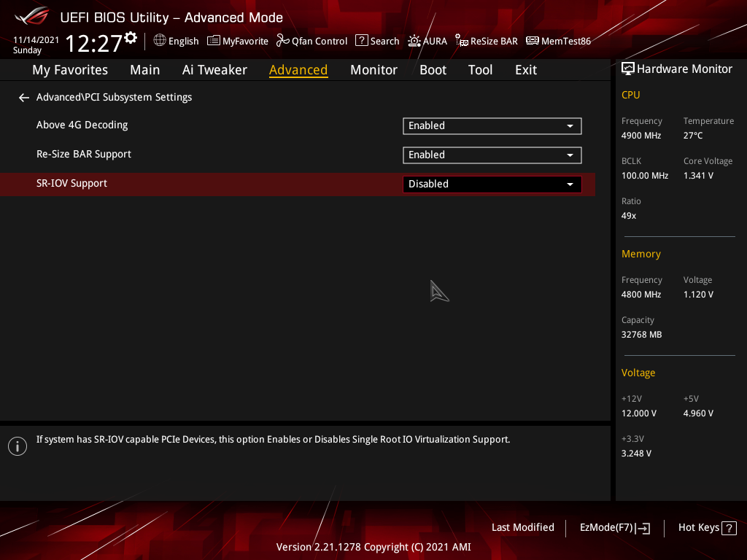Screen dimensions: 747x560
Task: Click Last Modified button
Action: coord(522,528)
